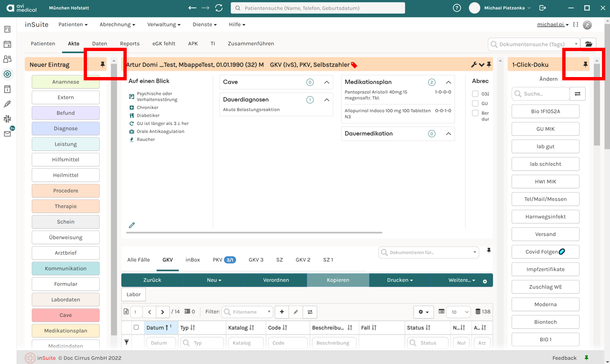Pin the 1-Click-Doku panel
Screen dimensions: 610x364
click(585, 64)
